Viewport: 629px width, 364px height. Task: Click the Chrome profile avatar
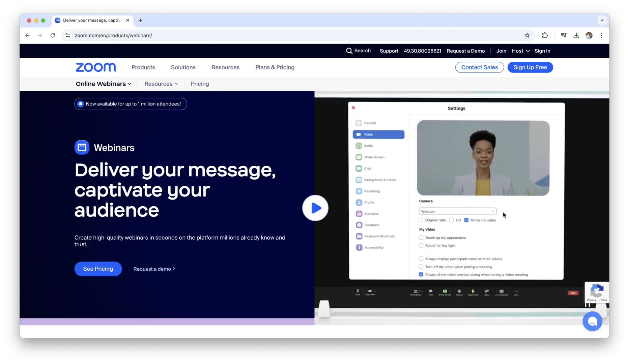coord(589,35)
